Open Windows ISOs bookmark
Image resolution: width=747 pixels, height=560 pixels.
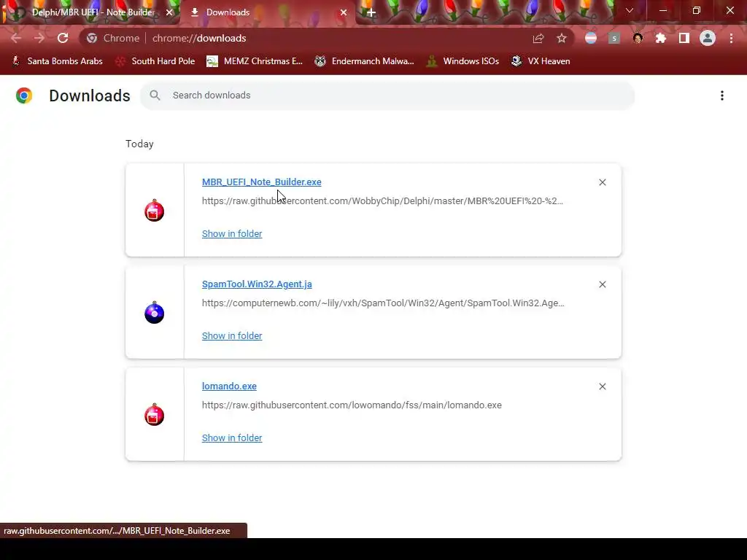(x=462, y=61)
